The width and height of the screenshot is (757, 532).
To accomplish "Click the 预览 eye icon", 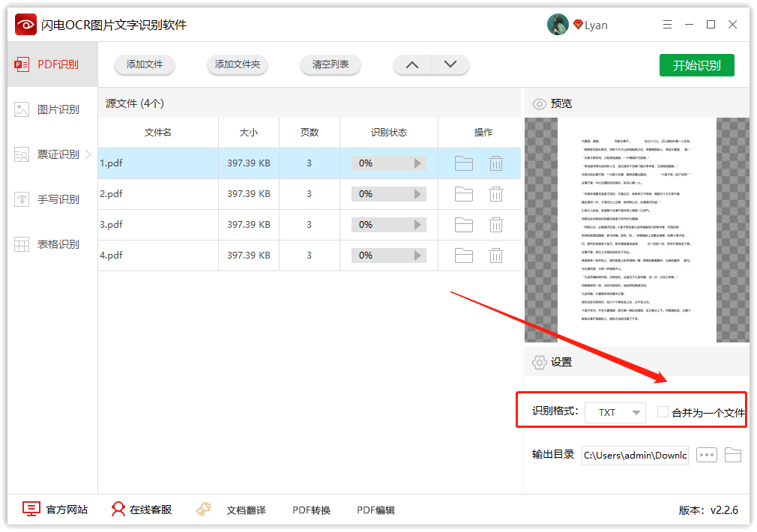I will (539, 104).
